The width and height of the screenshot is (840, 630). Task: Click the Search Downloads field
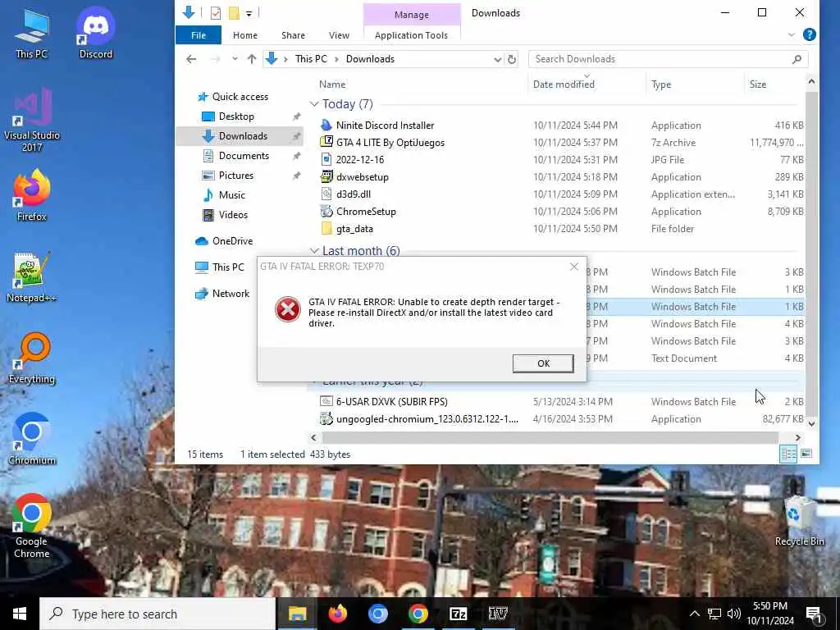[660, 59]
